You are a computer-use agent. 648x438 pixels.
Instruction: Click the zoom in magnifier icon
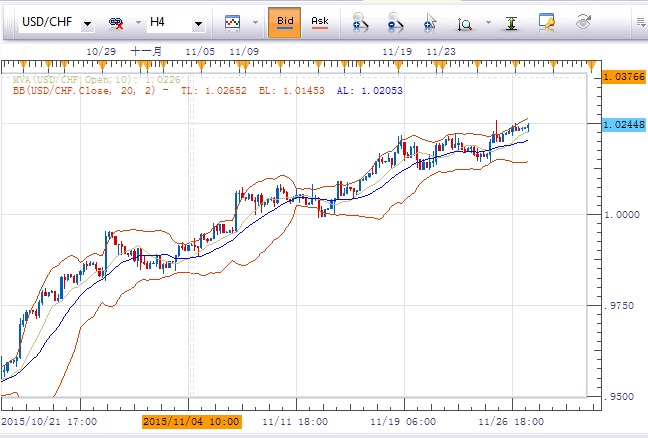pos(360,21)
